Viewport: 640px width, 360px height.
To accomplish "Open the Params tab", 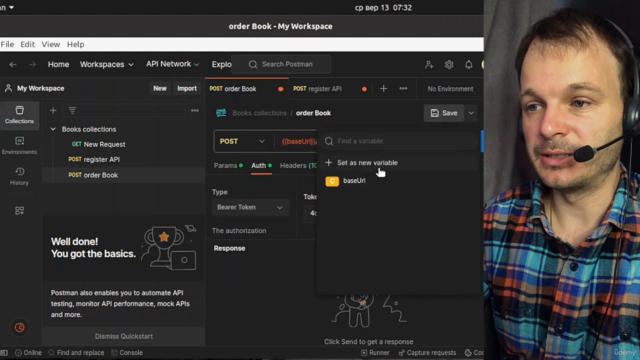I will (228, 165).
